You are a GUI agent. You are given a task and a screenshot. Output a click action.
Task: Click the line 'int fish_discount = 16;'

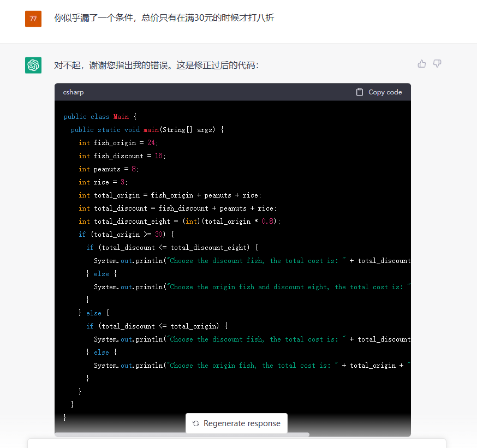tap(122, 156)
